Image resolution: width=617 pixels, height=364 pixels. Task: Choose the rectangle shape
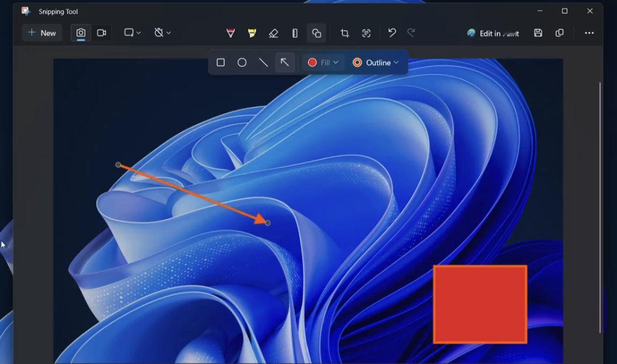point(221,62)
